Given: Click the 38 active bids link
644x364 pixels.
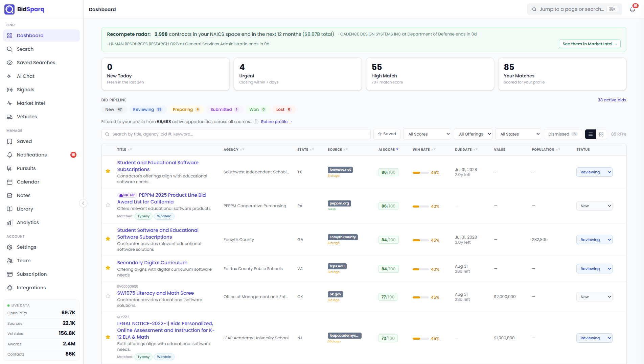Looking at the screenshot, I should (x=612, y=100).
